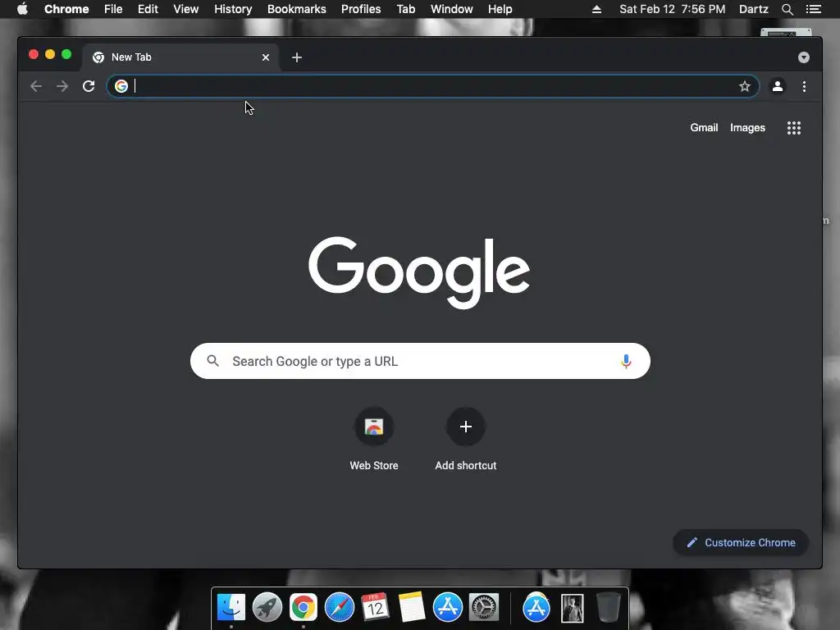Open Calendar from the Dock
This screenshot has height=630, width=840.
(x=375, y=608)
